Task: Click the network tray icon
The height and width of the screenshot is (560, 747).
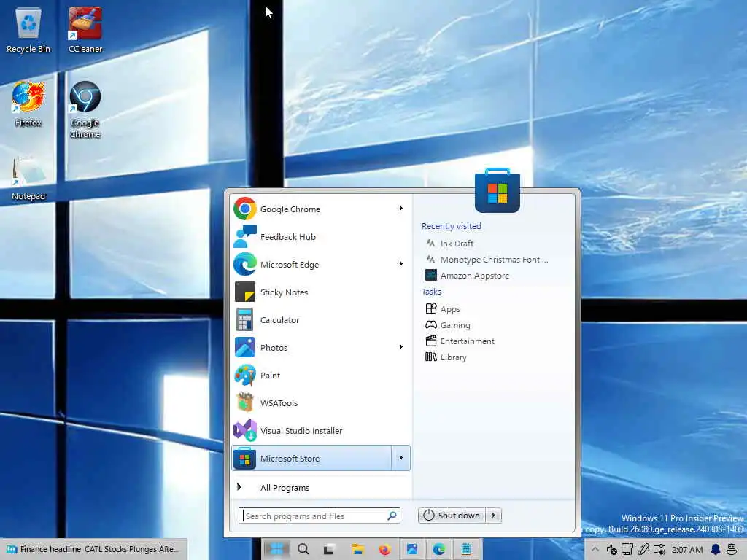Action: 627,550
